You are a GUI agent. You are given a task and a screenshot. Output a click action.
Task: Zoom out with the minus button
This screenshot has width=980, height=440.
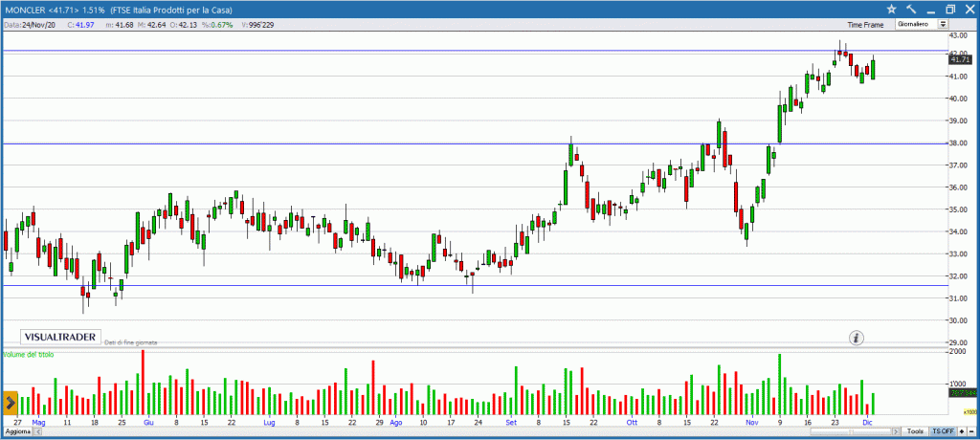(x=971, y=431)
